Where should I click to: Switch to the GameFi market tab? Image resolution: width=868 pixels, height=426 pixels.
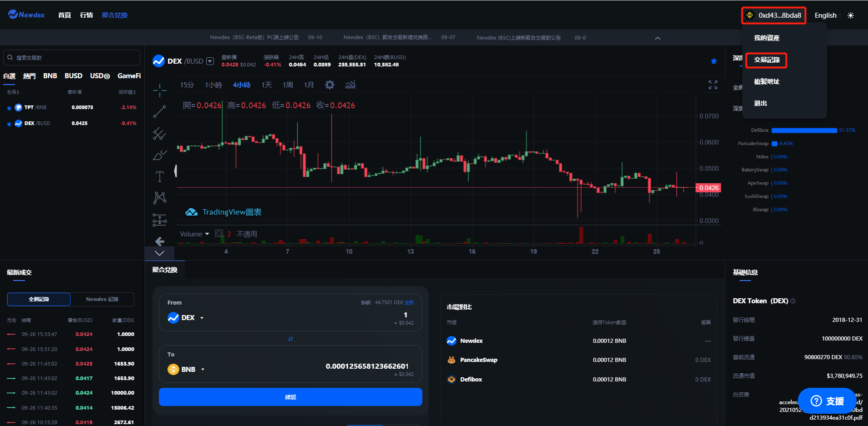(129, 76)
